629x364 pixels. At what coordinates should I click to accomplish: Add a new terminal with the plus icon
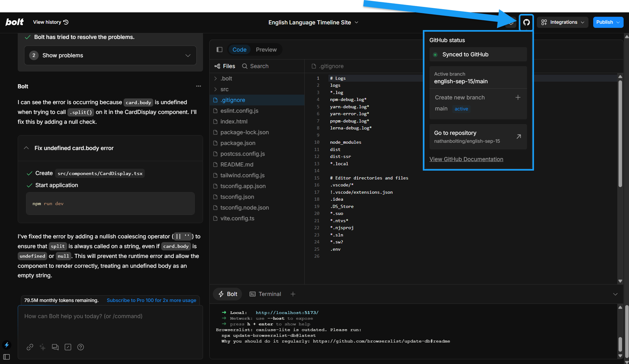click(x=293, y=294)
